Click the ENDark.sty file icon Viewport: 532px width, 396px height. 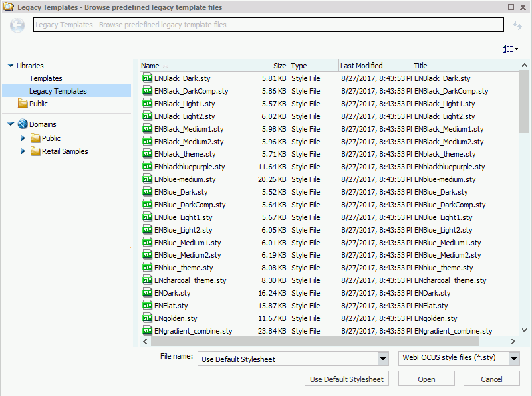[147, 293]
